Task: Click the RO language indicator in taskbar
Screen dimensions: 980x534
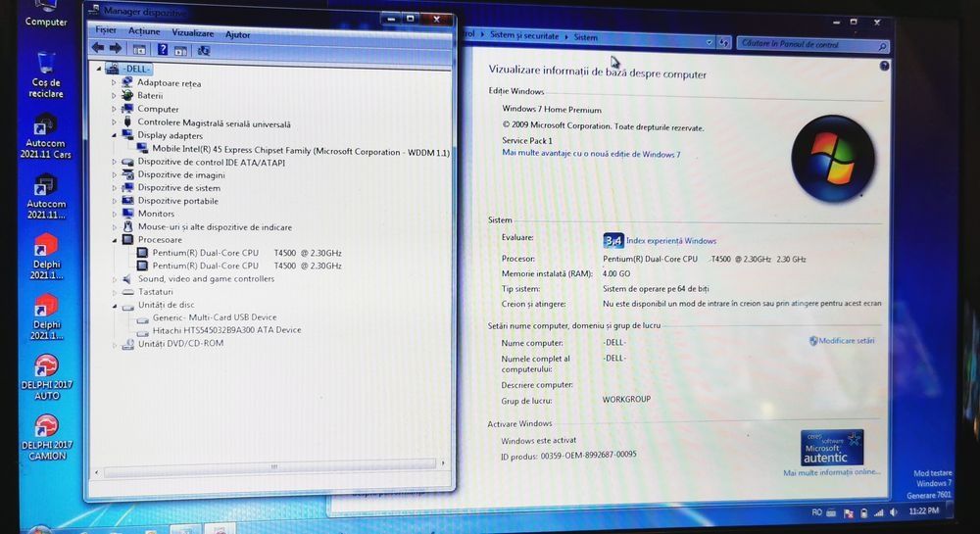Action: click(x=816, y=512)
